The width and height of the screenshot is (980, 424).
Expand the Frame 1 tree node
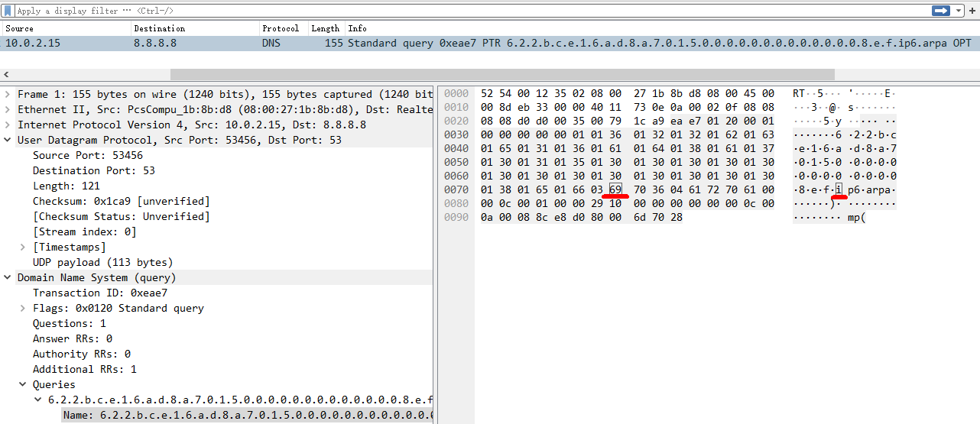click(x=8, y=95)
